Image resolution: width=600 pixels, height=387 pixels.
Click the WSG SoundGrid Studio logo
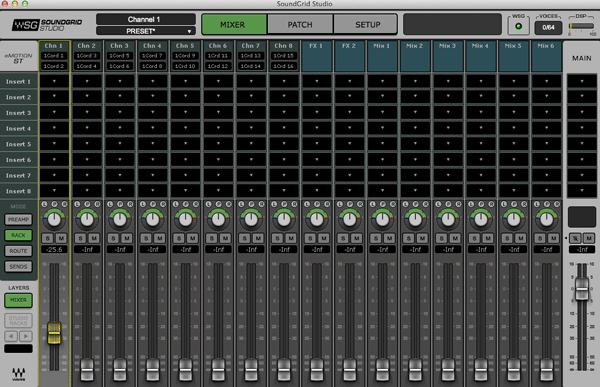click(x=47, y=25)
